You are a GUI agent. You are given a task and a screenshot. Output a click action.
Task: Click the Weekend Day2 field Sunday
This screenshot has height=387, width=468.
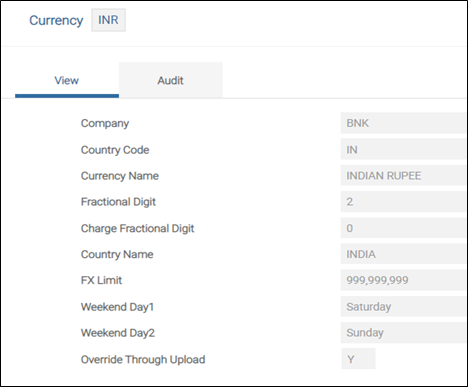coord(403,332)
